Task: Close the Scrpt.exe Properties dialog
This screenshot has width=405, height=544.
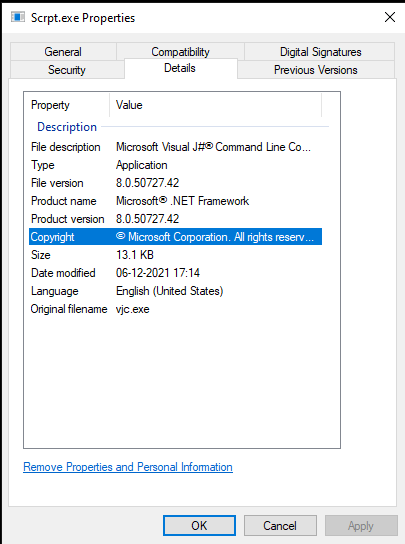Action: click(390, 17)
